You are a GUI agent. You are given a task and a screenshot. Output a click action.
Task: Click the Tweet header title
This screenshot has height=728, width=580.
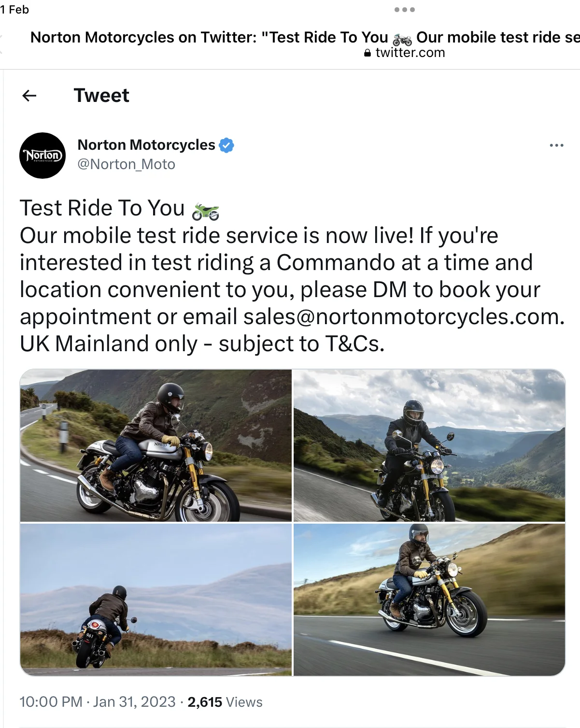click(101, 96)
